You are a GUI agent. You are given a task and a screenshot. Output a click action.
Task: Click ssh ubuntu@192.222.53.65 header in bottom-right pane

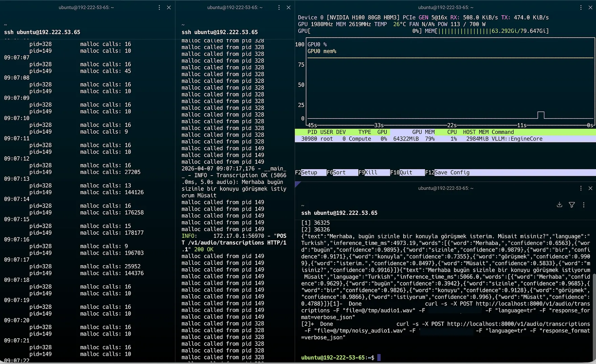[x=339, y=213]
